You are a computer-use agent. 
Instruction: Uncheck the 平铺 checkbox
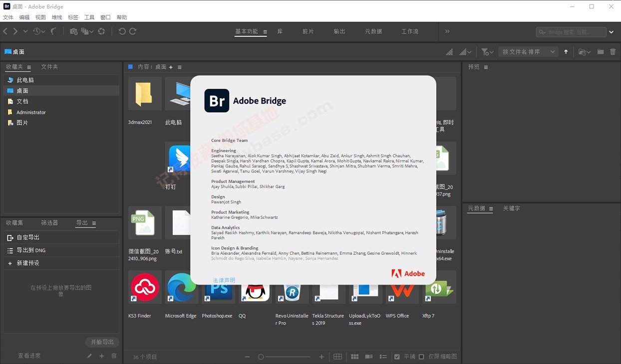(x=397, y=357)
